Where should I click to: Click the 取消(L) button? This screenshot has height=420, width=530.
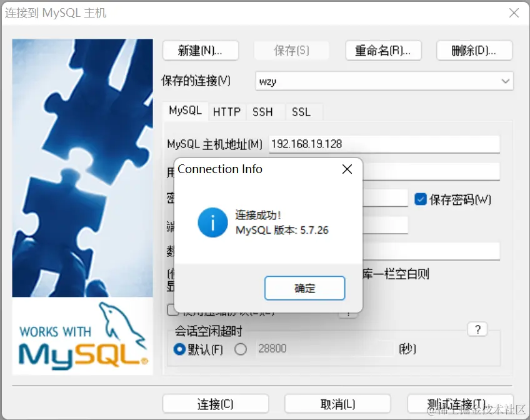pyautogui.click(x=337, y=404)
